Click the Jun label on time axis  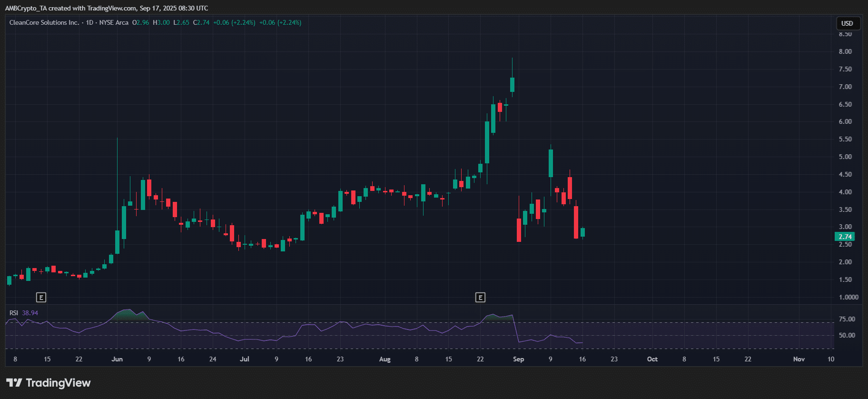coord(117,359)
